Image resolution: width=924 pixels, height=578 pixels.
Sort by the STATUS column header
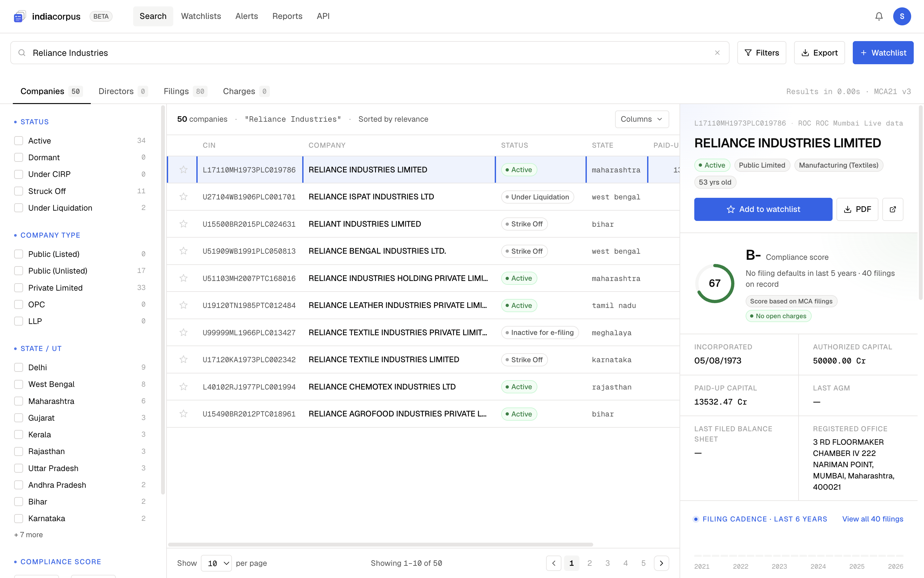point(514,145)
